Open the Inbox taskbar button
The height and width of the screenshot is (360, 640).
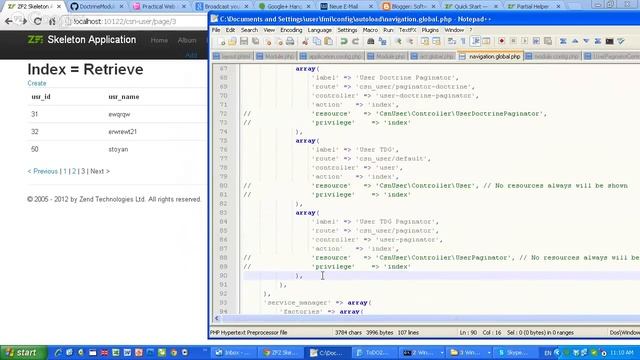[233, 353]
